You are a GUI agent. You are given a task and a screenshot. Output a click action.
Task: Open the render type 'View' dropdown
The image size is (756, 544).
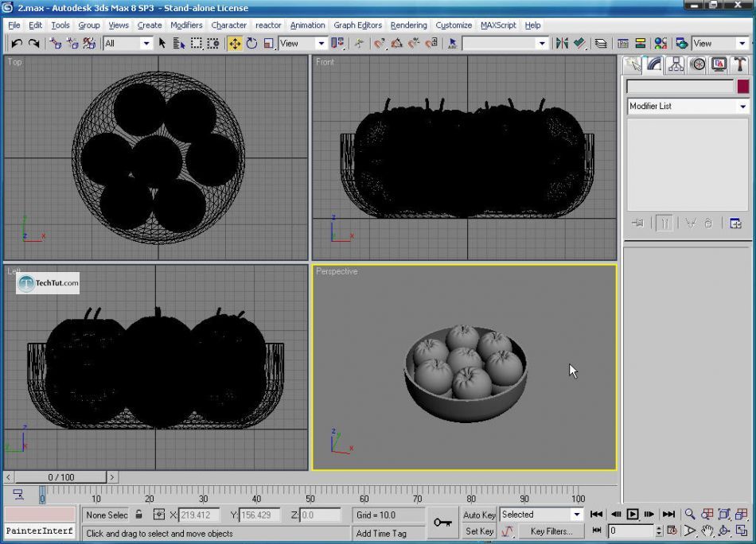(720, 44)
